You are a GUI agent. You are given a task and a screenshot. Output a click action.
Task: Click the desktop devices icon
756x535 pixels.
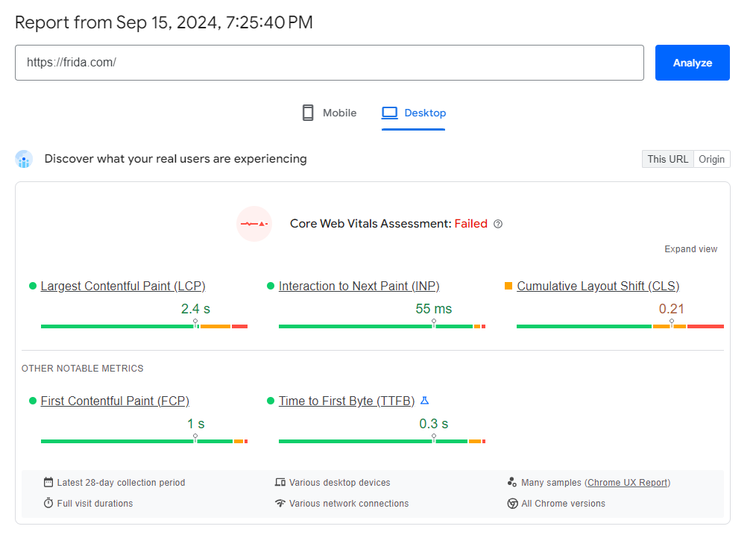click(280, 483)
